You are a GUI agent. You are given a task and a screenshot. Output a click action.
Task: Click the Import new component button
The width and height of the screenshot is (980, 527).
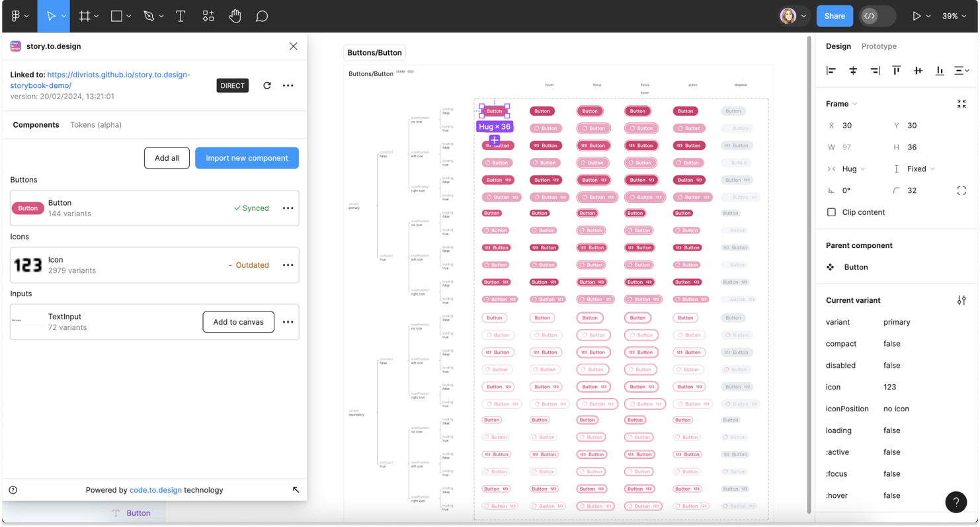click(x=247, y=158)
